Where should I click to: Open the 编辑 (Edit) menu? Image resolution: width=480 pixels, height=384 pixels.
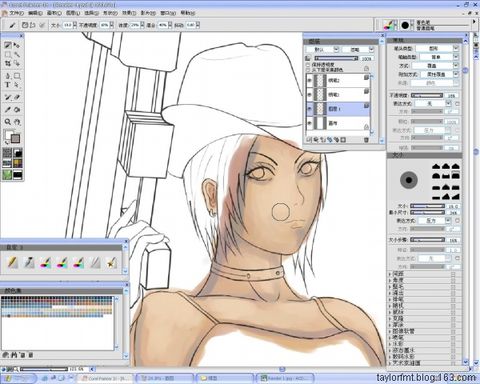(x=35, y=13)
